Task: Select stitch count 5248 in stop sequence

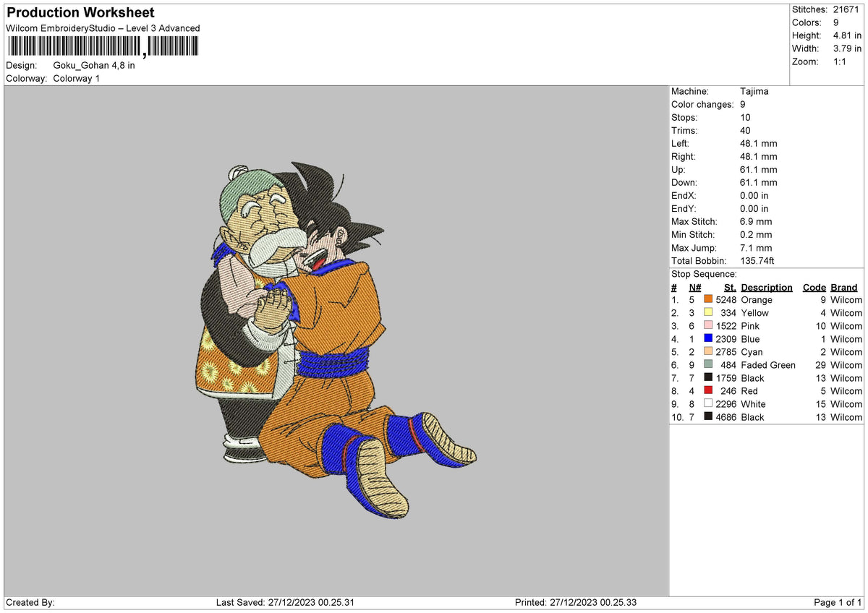Action: 726,299
